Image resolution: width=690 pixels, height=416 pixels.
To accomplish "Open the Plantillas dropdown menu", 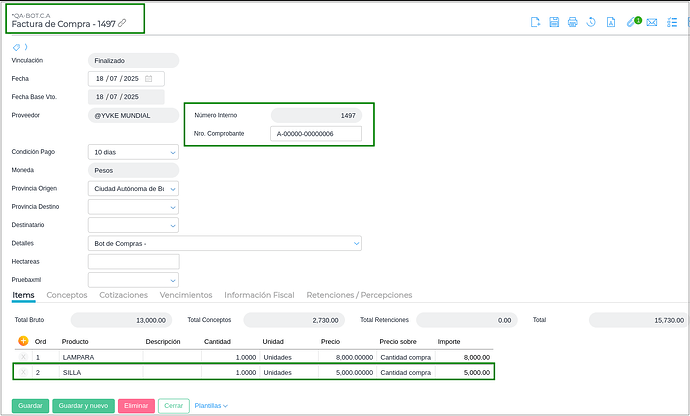I will (211, 406).
